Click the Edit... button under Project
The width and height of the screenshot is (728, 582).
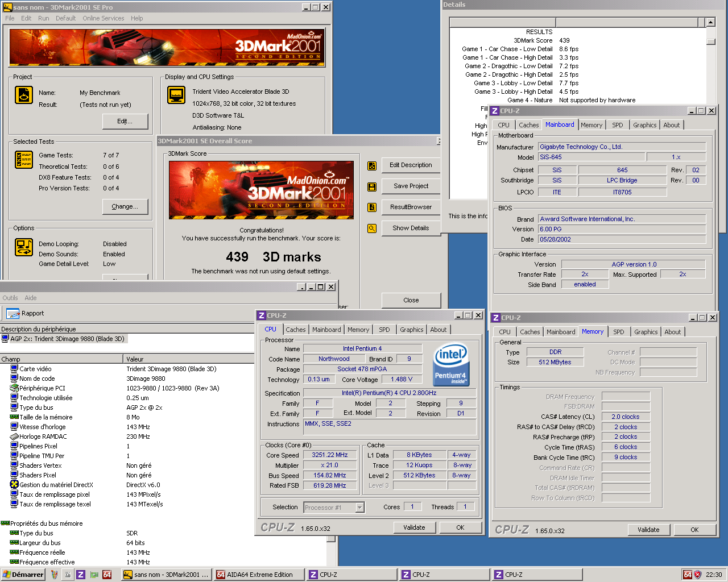click(x=125, y=121)
